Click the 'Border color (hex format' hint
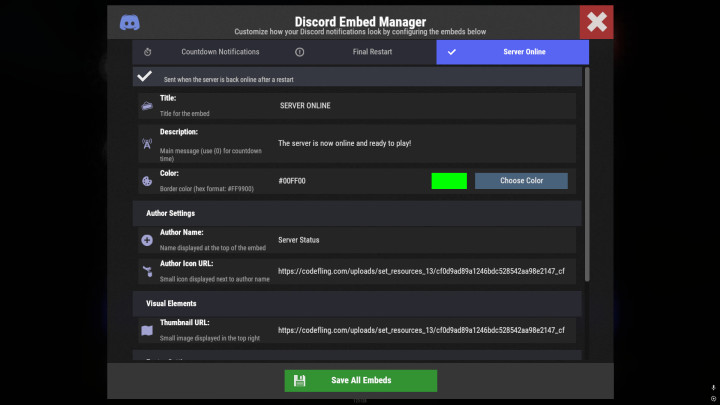The width and height of the screenshot is (720, 405). tap(207, 189)
